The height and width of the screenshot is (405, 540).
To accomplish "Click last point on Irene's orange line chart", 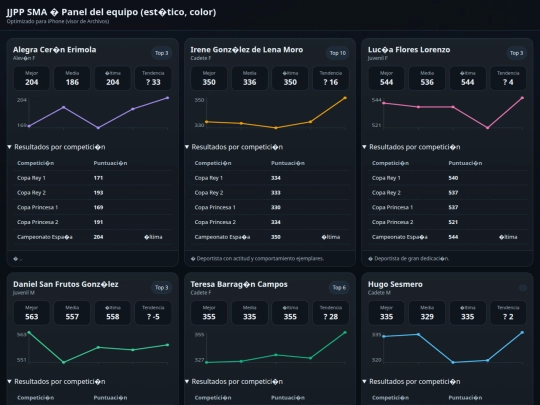I will click(345, 98).
